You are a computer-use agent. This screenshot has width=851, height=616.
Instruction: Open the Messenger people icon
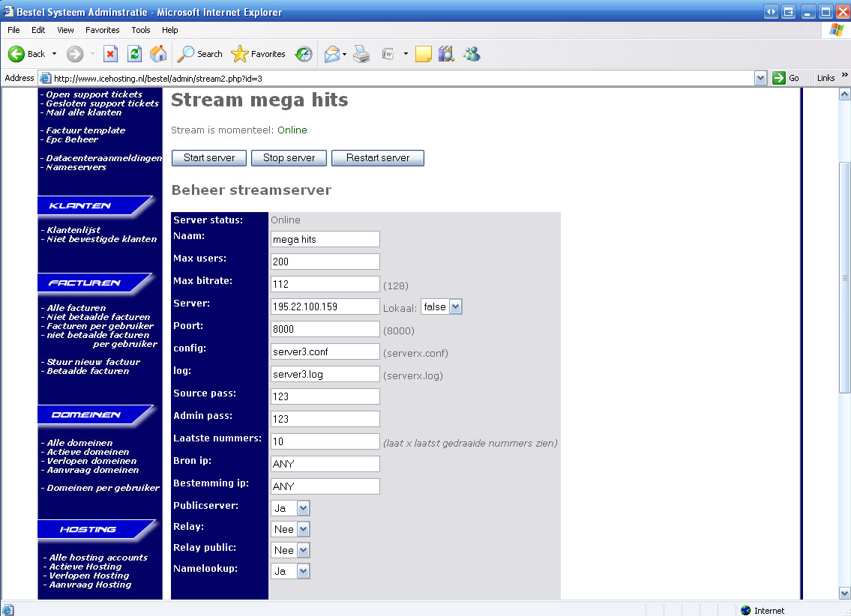point(472,54)
